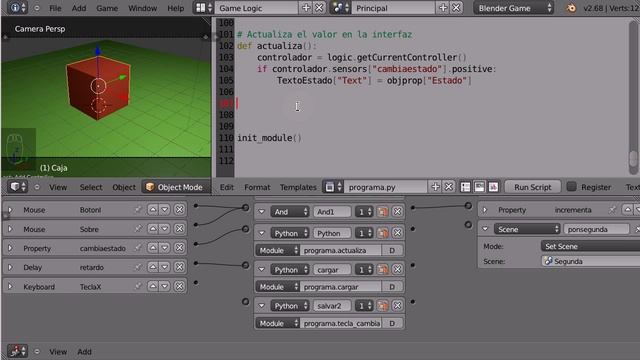640x360 pixels.
Task: Add a new scene next to Principal
Action: point(443,8)
